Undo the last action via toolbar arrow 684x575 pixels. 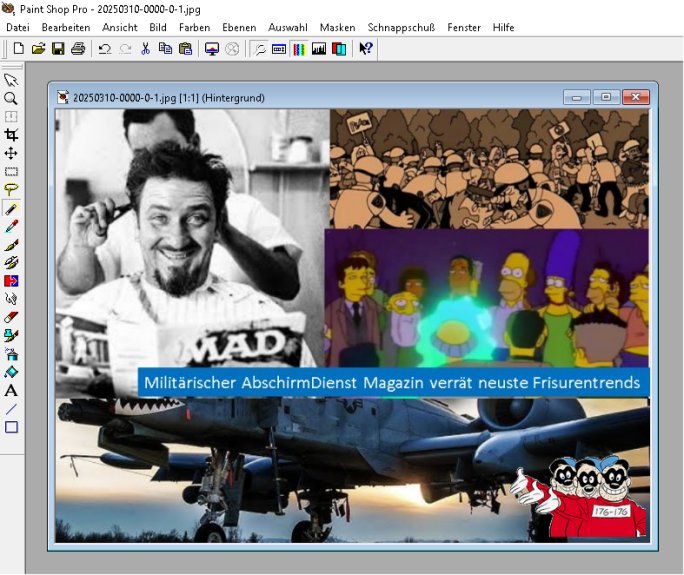click(104, 48)
